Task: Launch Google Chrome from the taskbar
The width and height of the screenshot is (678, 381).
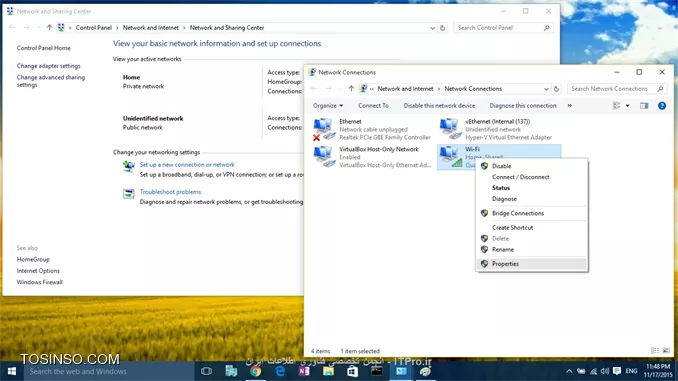Action: tap(255, 371)
